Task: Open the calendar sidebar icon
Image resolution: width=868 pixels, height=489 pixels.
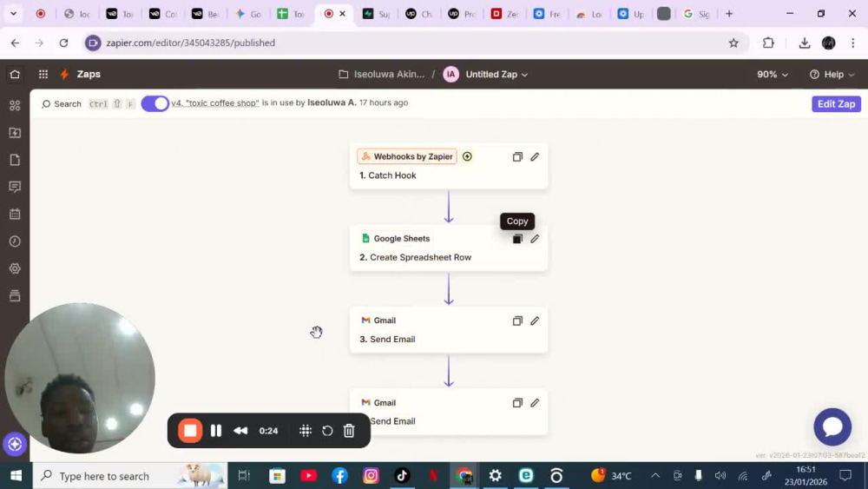Action: click(15, 214)
